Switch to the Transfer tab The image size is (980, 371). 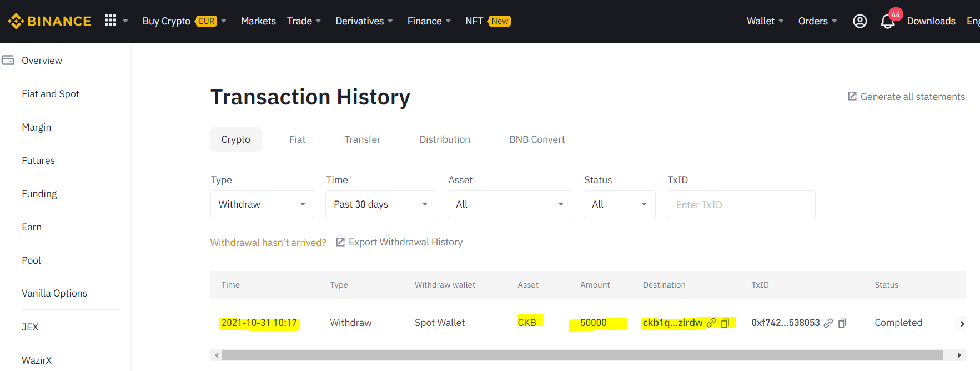click(362, 139)
